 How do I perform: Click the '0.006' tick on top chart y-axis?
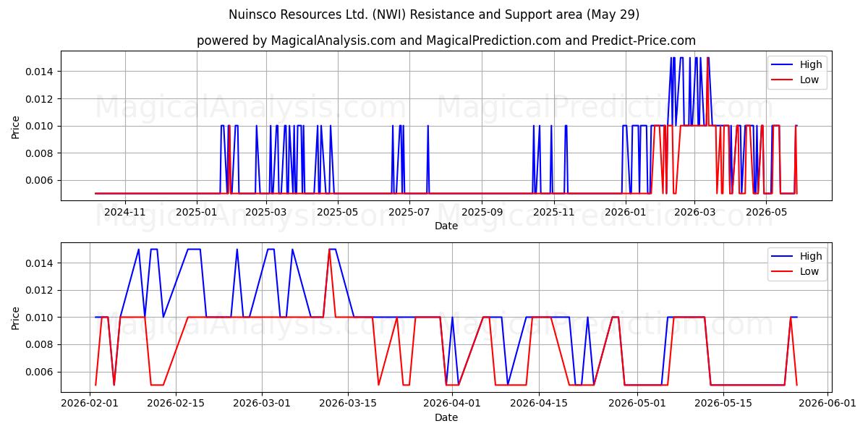(41, 180)
